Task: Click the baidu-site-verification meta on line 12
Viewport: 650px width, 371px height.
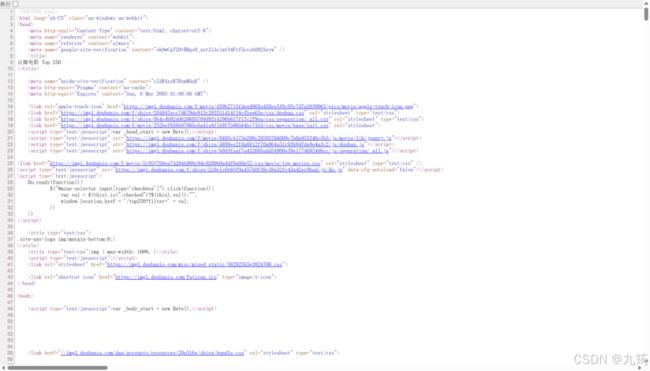Action: (x=118, y=81)
